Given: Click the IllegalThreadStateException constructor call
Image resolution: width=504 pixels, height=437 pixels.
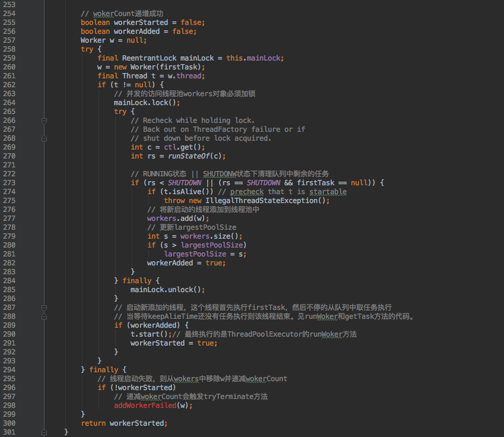Looking at the screenshot, I should (x=267, y=201).
